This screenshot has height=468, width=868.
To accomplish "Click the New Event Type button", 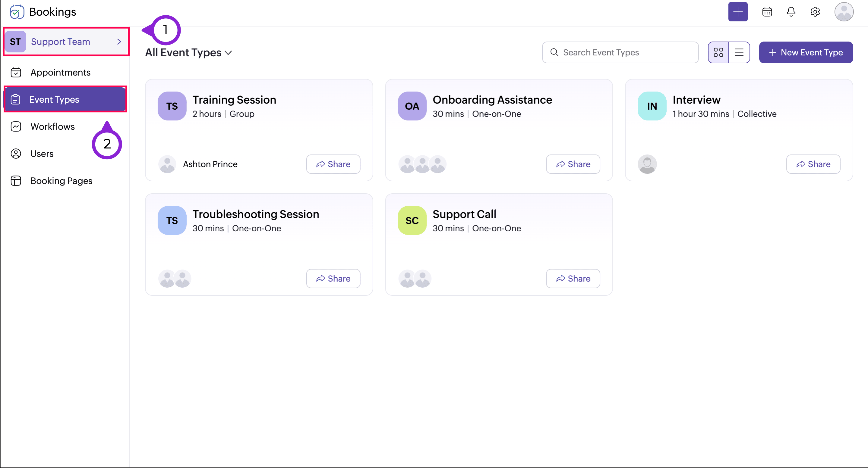I will click(x=806, y=52).
